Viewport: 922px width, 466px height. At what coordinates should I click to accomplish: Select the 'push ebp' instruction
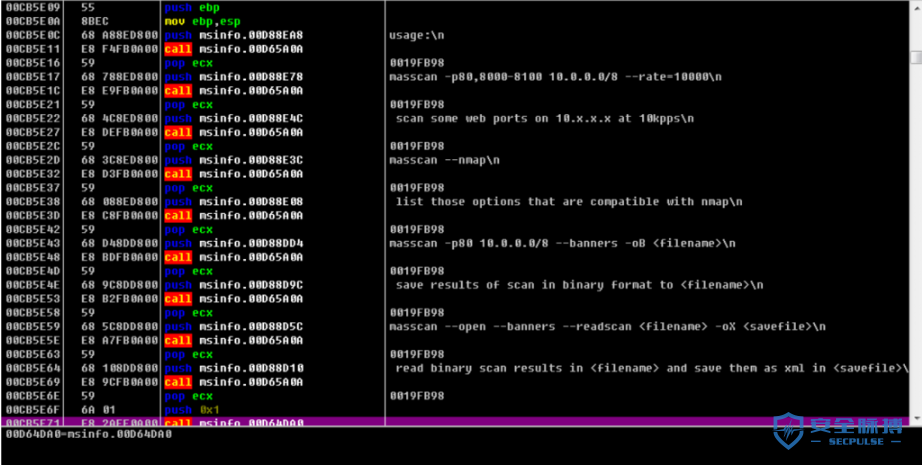[x=192, y=8]
